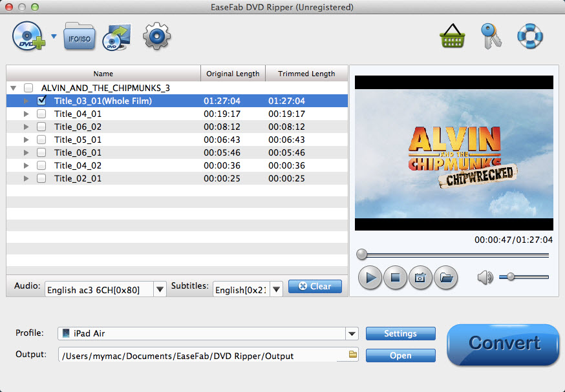
Task: Select the Title_06_02 row name
Action: click(x=78, y=127)
